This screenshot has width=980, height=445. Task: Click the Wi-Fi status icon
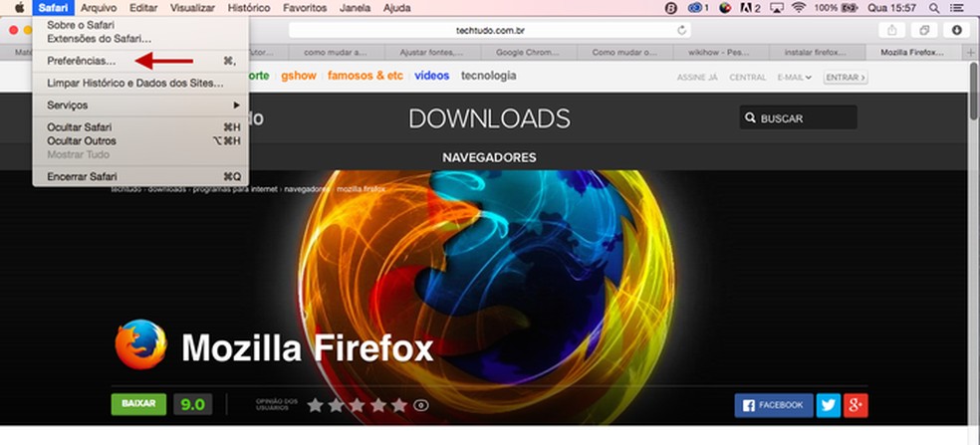click(x=798, y=8)
